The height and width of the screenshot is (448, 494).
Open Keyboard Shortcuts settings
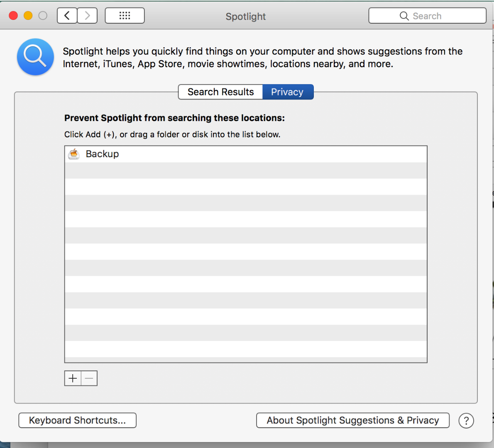(78, 420)
